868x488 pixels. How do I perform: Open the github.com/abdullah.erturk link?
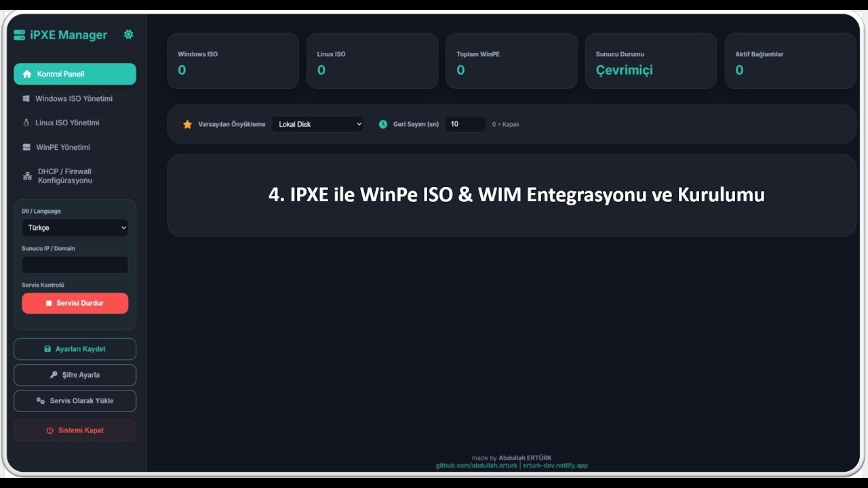point(477,466)
